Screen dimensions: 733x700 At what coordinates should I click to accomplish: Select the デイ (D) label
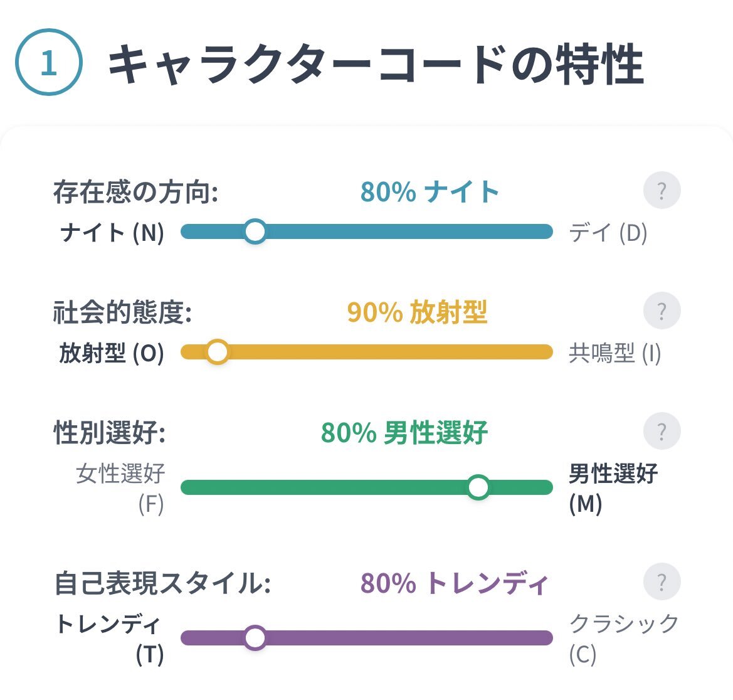coord(608,233)
